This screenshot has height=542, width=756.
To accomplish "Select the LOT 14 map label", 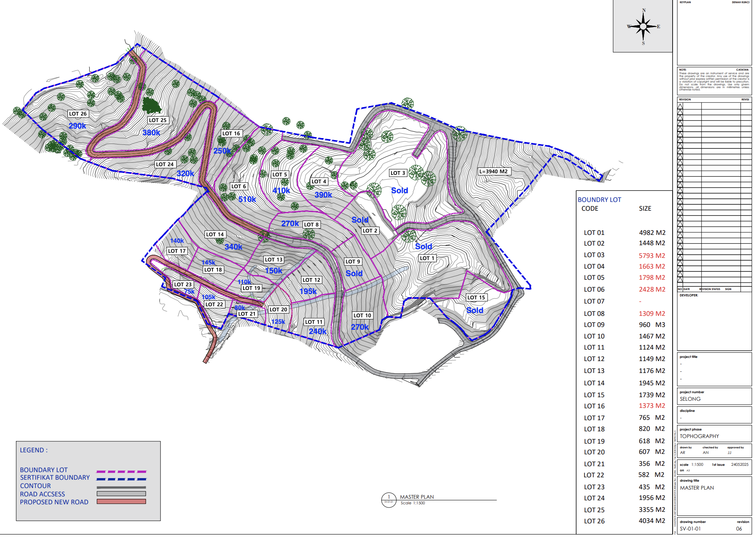I will (x=215, y=234).
